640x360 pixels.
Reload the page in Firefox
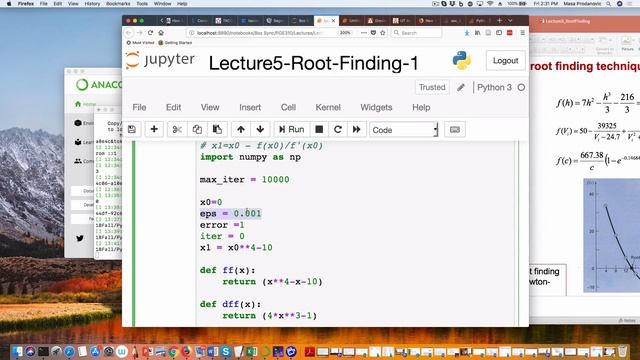tap(150, 33)
